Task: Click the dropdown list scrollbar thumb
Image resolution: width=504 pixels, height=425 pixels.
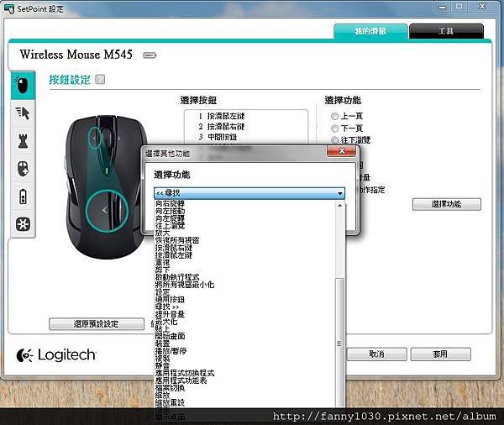Action: tap(339, 344)
